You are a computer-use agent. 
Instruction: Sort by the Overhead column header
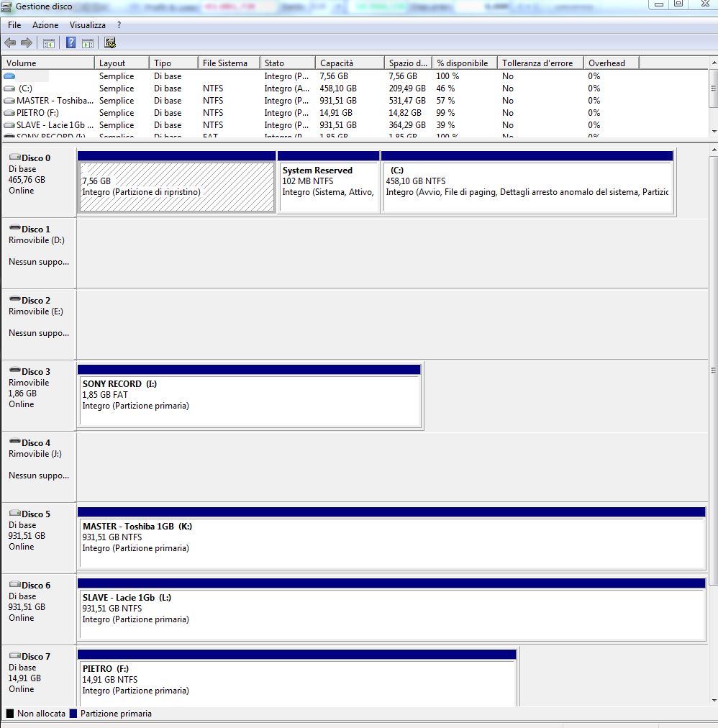(612, 63)
